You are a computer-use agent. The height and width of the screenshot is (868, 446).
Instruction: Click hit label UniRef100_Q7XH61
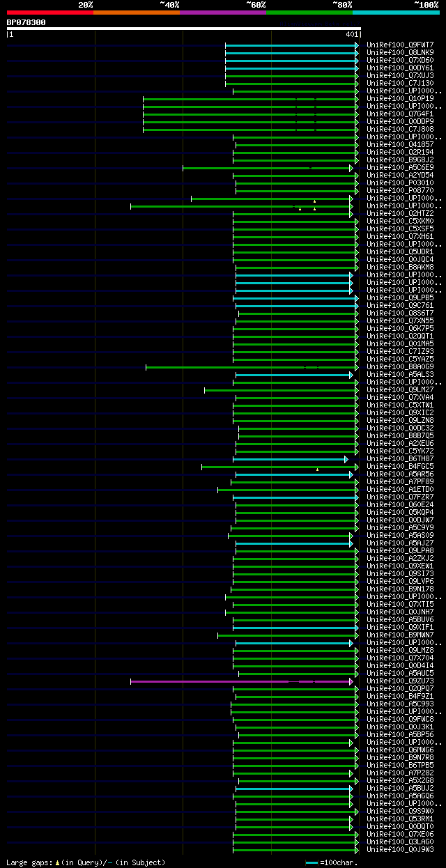tap(400, 236)
